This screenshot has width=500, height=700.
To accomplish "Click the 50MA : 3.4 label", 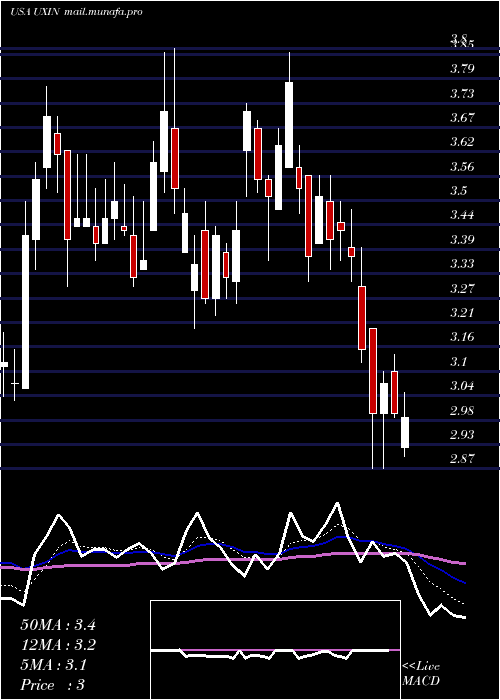I will coord(58,625).
